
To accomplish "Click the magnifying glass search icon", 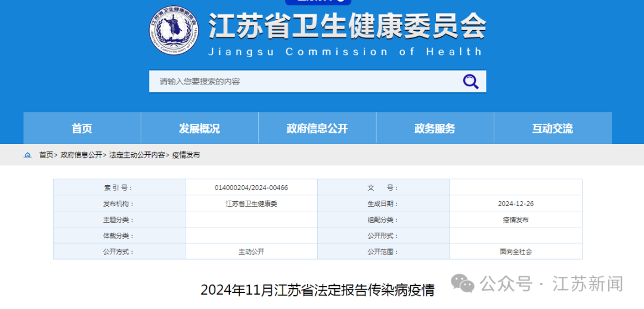I will point(470,82).
